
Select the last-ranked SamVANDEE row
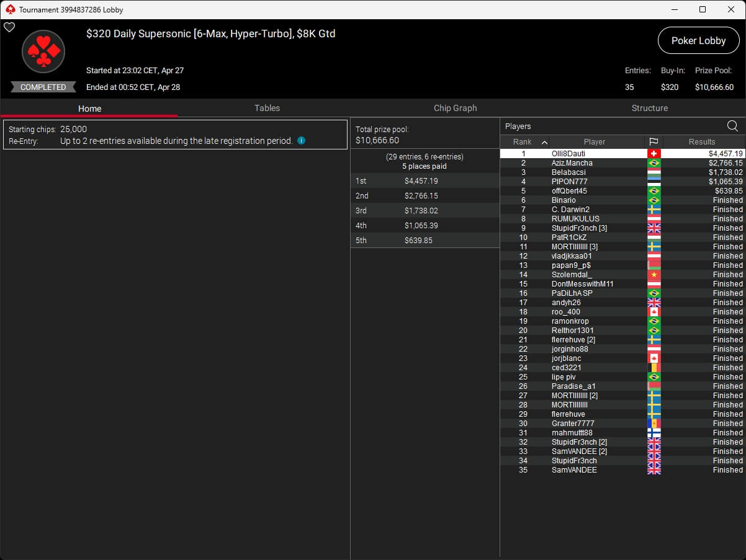[574, 470]
